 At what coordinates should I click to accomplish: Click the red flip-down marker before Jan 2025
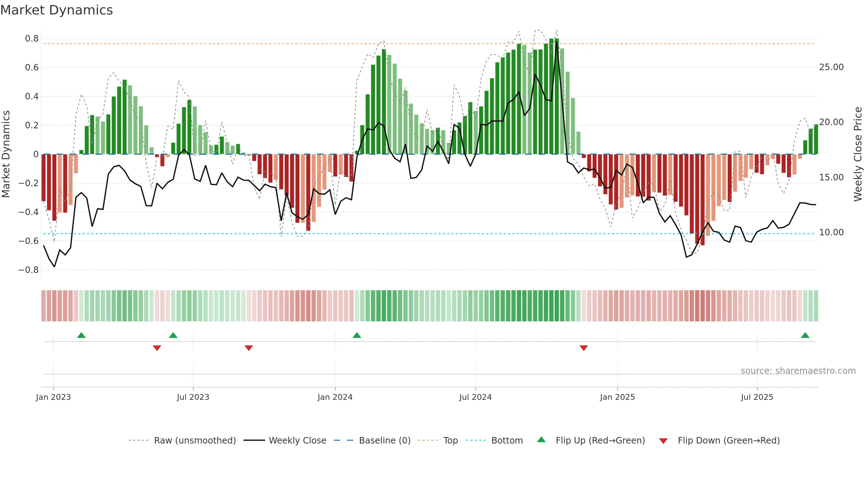point(584,348)
